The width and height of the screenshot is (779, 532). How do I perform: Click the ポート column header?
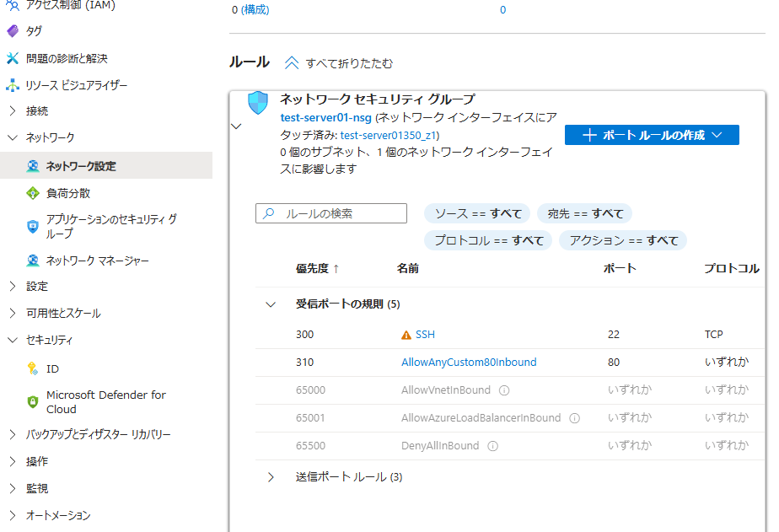[620, 269]
